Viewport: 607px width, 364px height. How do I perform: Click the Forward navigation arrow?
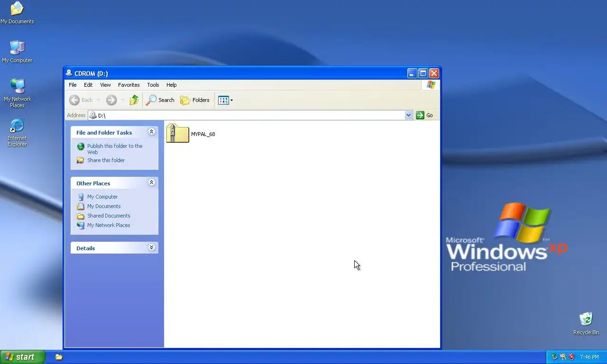click(111, 100)
